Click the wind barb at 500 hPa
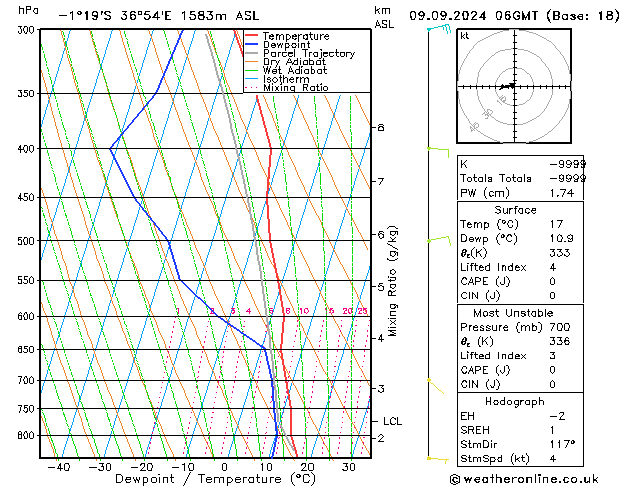 point(439,240)
